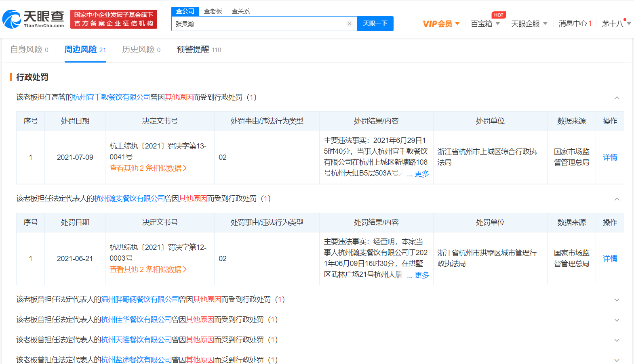Viewport: 634px width, 364px height.
Task: Open 详情 for the 2021-06-21 penalty
Action: coord(610,259)
